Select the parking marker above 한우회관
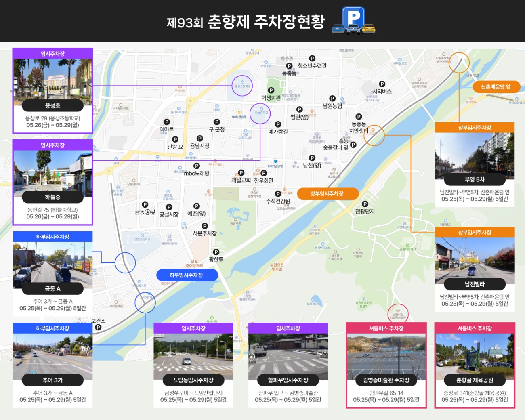 point(264,173)
